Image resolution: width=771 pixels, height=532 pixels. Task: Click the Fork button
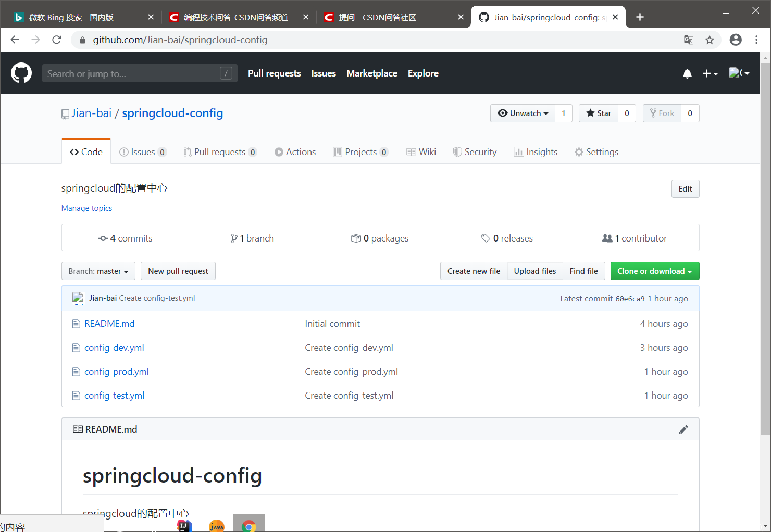click(x=662, y=113)
